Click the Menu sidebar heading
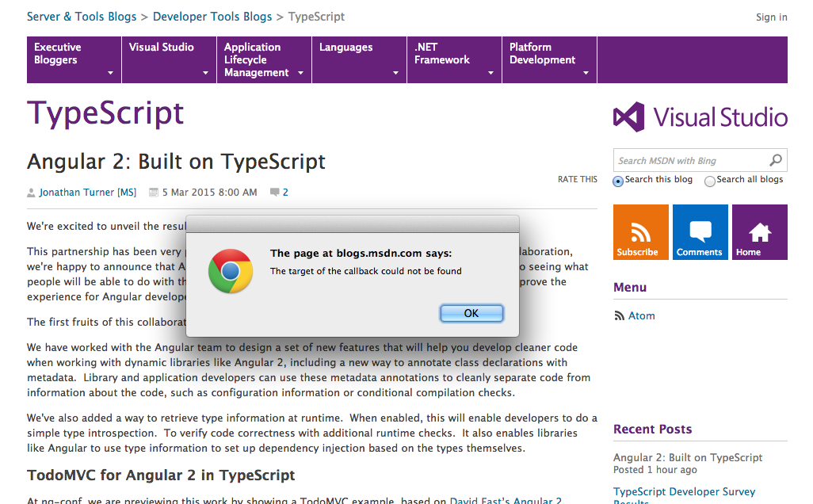813x504 pixels. click(630, 287)
